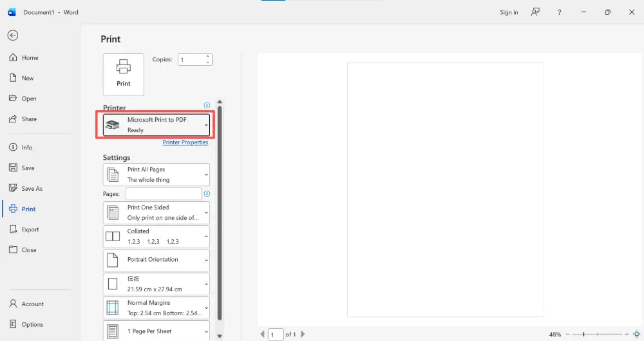Screen dimensions: 644x341
Task: Click the Pages range input field
Action: [164, 194]
